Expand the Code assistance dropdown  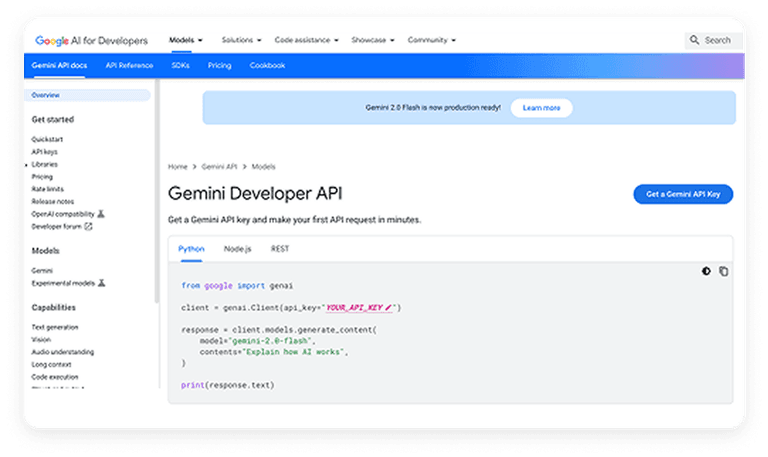(307, 40)
